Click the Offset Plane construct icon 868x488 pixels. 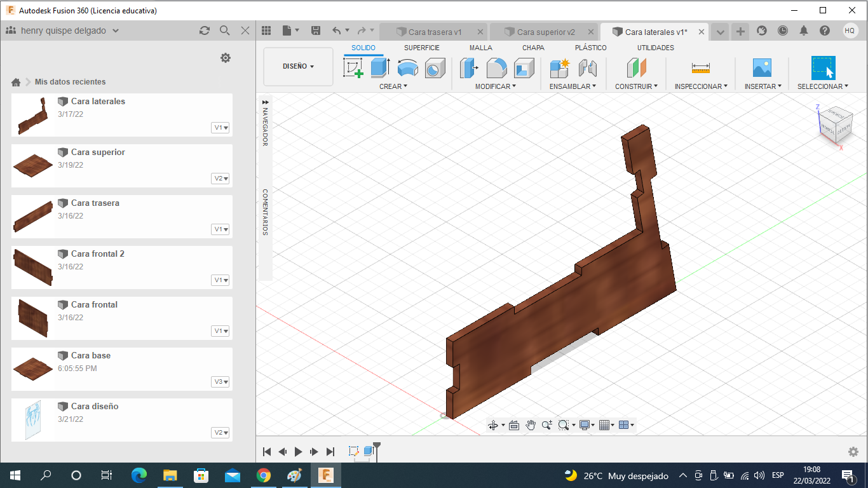(636, 68)
